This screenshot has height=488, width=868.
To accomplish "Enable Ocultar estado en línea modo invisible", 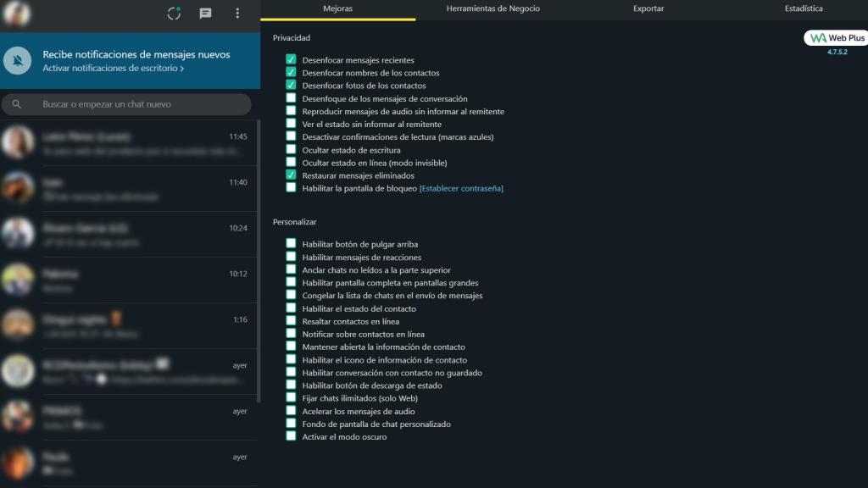I will [292, 162].
